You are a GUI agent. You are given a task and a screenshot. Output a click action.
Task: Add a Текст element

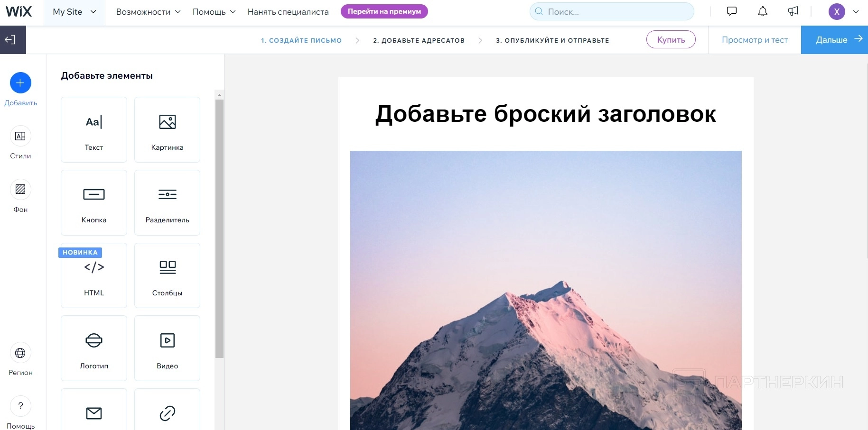tap(94, 129)
